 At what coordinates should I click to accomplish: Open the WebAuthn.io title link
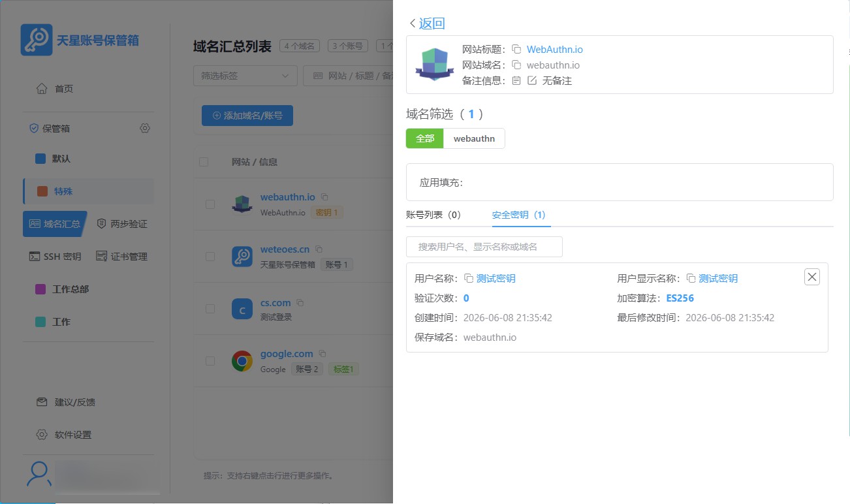555,49
